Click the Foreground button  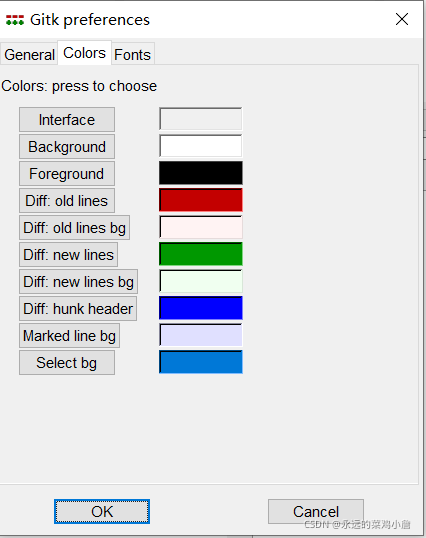point(67,174)
